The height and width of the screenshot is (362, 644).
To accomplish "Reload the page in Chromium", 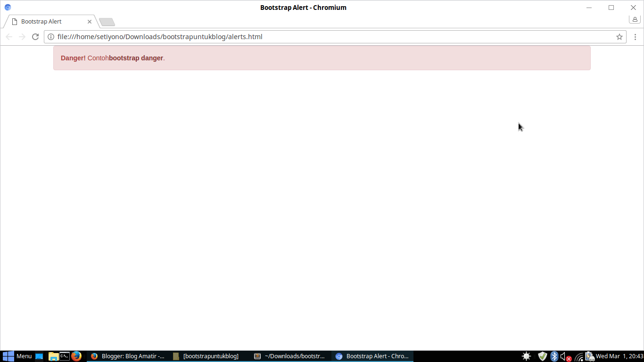I will click(x=35, y=37).
